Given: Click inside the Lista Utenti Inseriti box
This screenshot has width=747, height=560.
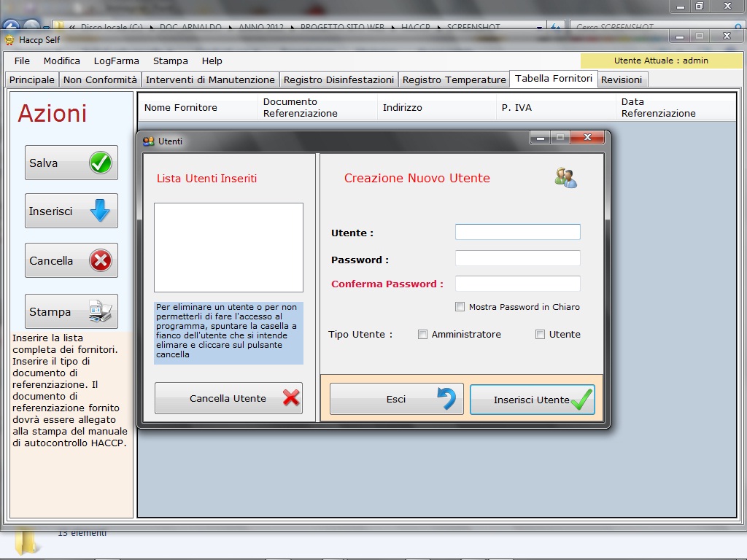Looking at the screenshot, I should click(228, 247).
